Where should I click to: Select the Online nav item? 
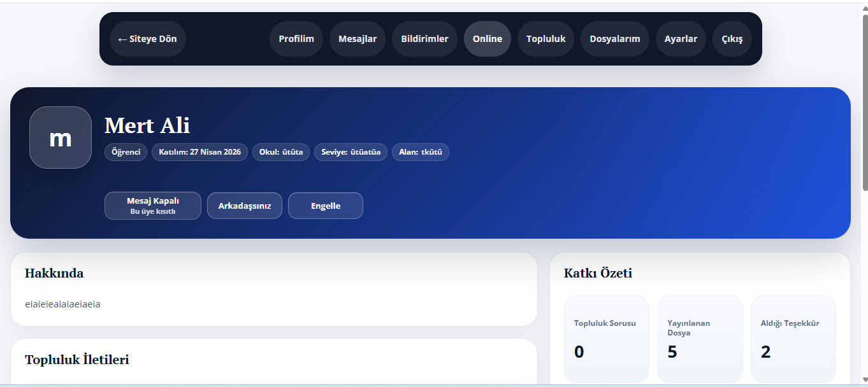click(488, 39)
